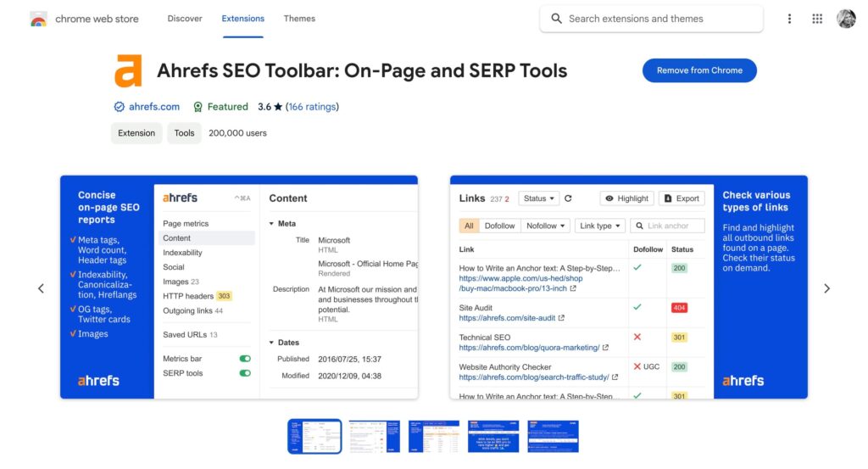This screenshot has width=868, height=469.
Task: Click the external link icon after search-traffic-study URL
Action: tap(615, 377)
